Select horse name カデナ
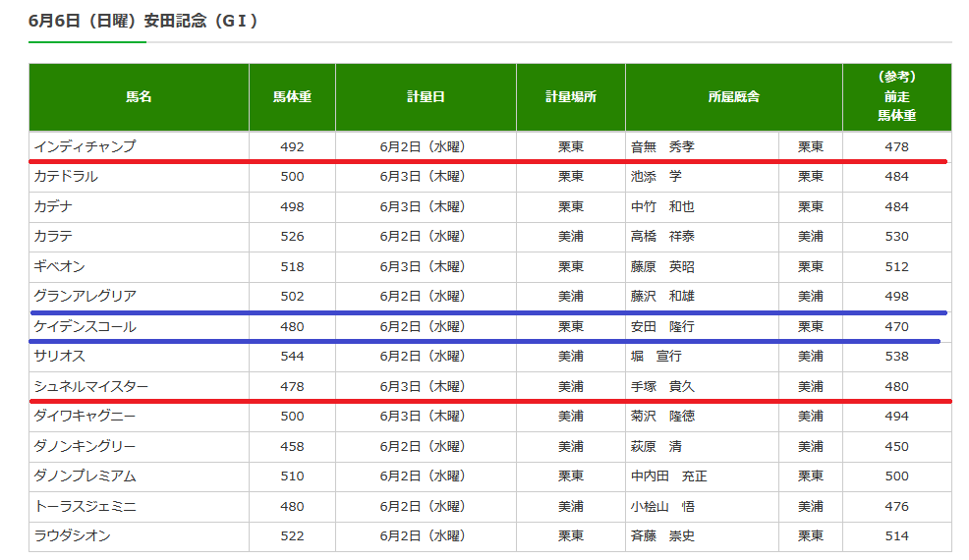Screen dimensions: 969x560 pyautogui.click(x=53, y=207)
